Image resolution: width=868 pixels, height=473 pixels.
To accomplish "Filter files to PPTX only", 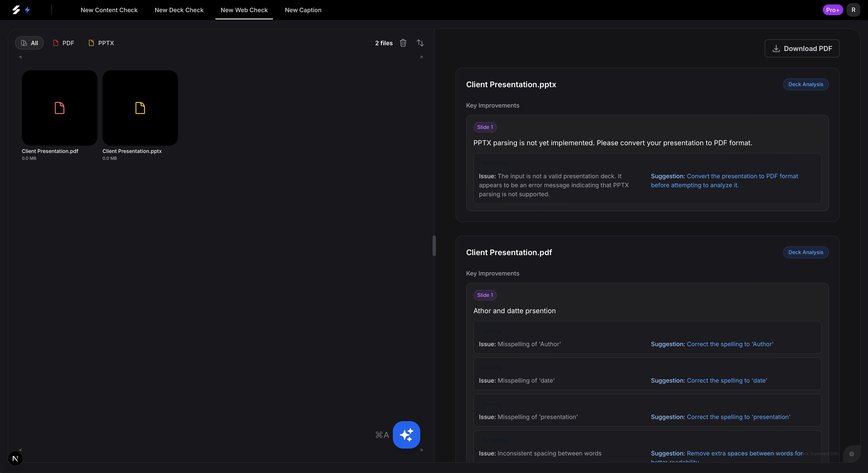I will click(101, 43).
